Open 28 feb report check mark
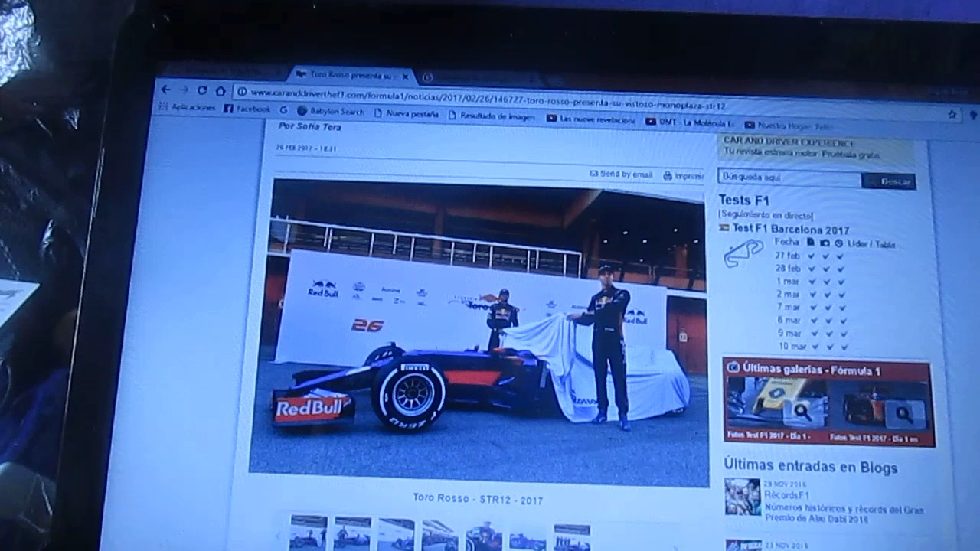This screenshot has height=551, width=980. 812,269
